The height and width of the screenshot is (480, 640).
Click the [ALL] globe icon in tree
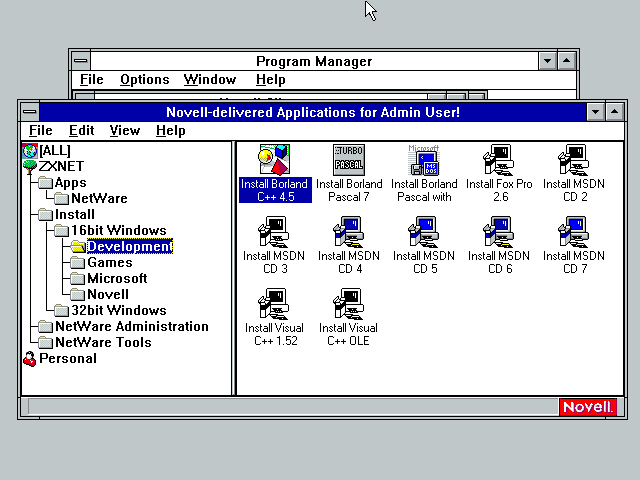coord(30,151)
